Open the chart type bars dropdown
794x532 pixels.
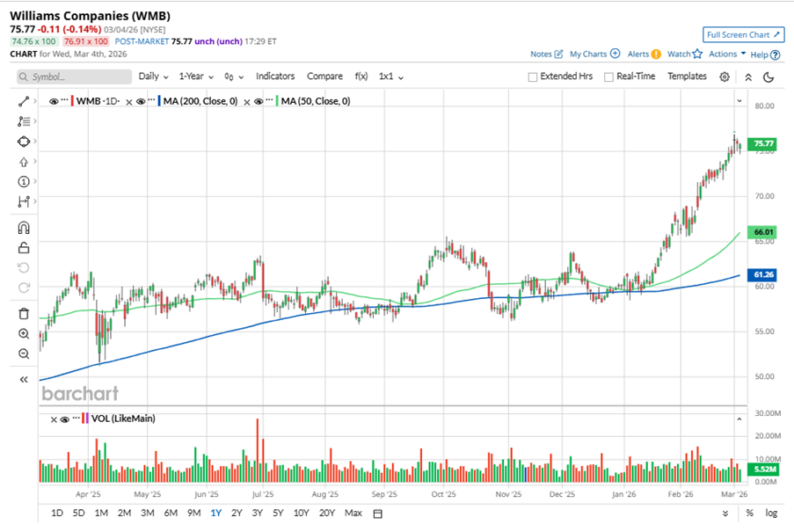coord(233,77)
